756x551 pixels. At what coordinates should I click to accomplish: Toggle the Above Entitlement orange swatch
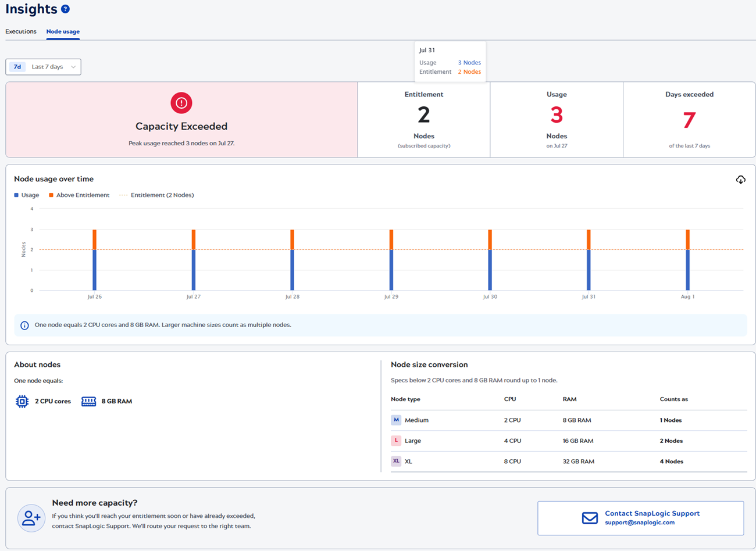51,195
